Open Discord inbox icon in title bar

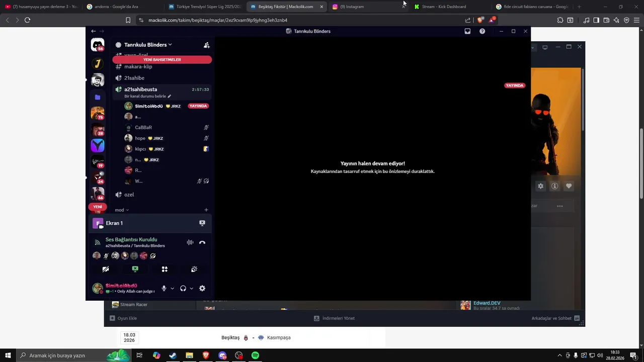click(x=467, y=31)
